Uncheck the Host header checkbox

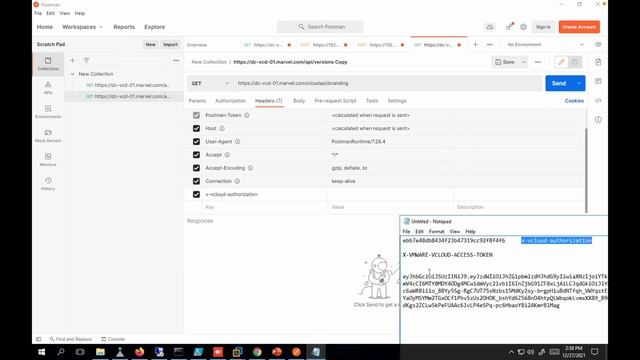pyautogui.click(x=196, y=129)
